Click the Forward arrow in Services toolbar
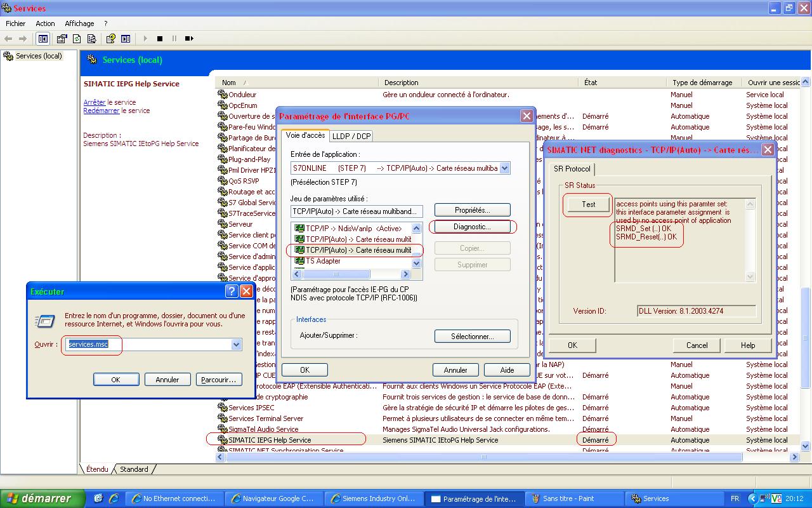Screen dimensions: 812x508 23,39
